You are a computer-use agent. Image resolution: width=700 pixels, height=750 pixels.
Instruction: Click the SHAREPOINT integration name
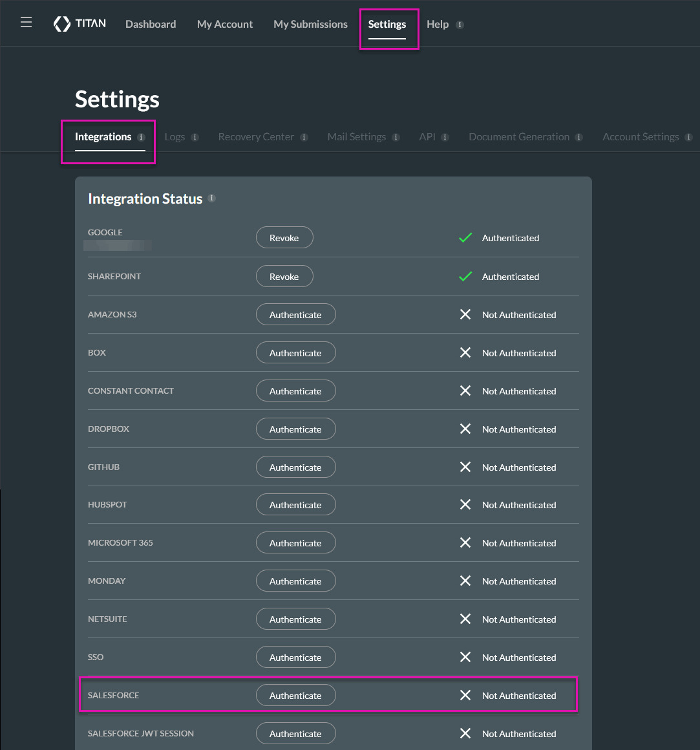point(114,276)
